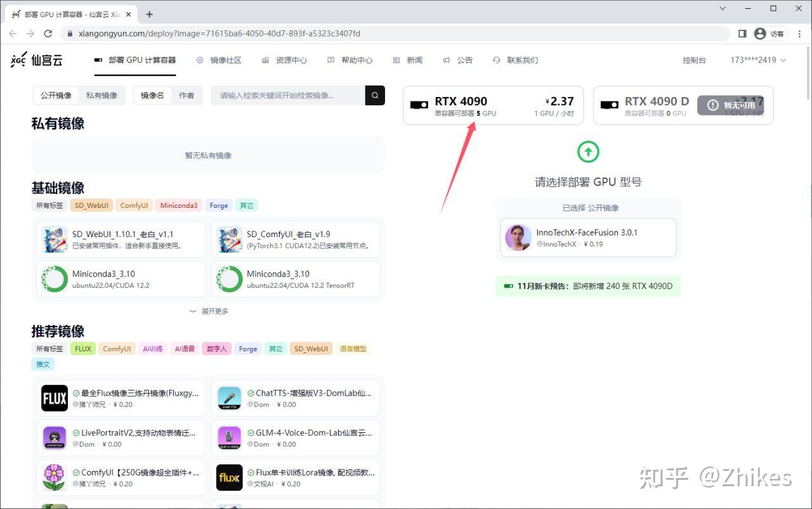Screen dimensions: 812x509
Task: Open the 镜像社区 nav item
Action: pos(219,60)
